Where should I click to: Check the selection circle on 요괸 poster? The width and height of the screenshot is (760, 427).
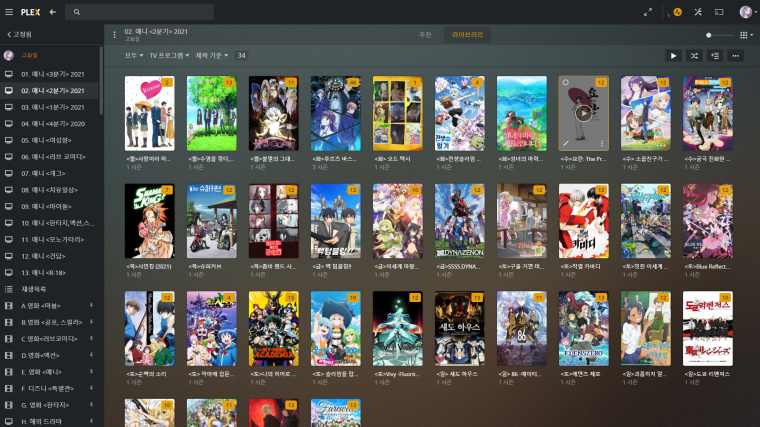(565, 82)
